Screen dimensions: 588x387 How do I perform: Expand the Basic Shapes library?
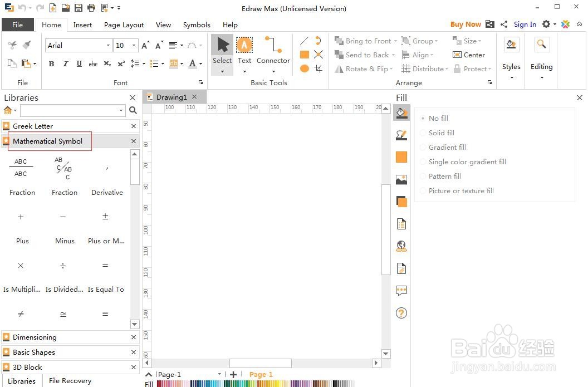pos(70,352)
